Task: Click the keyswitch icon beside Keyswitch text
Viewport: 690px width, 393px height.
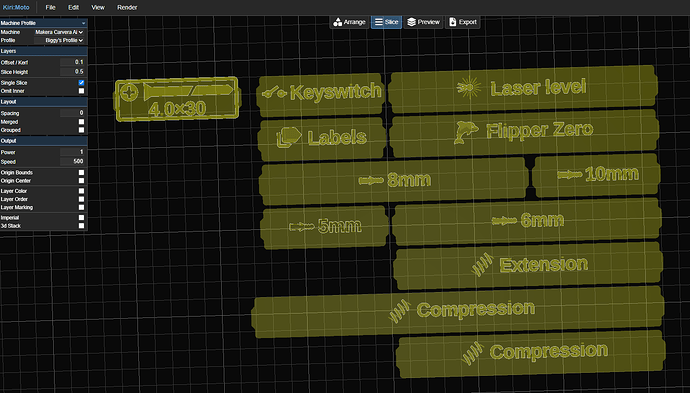Action: (x=274, y=93)
